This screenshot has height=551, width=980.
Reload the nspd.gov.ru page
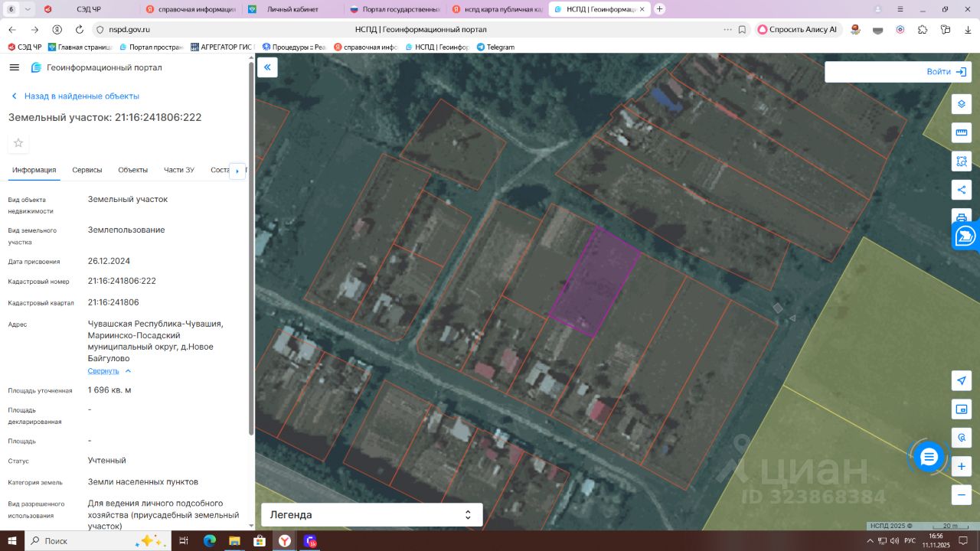(80, 30)
